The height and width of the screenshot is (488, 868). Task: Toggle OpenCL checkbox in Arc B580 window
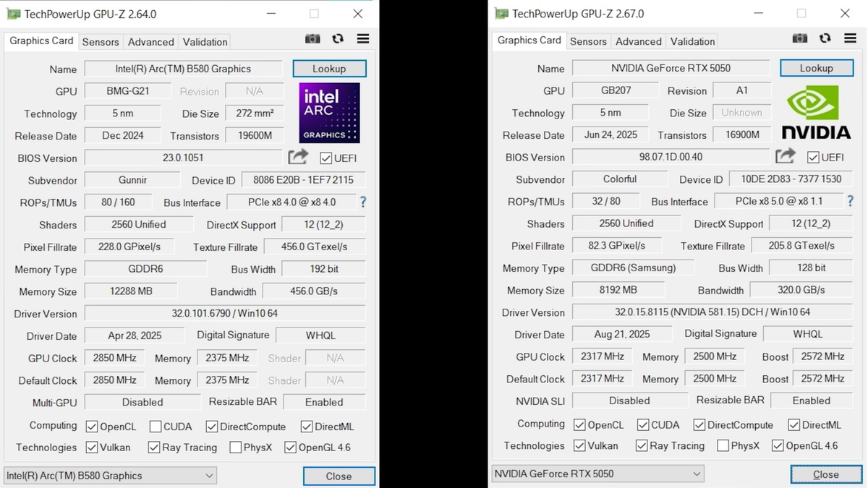[92, 427]
